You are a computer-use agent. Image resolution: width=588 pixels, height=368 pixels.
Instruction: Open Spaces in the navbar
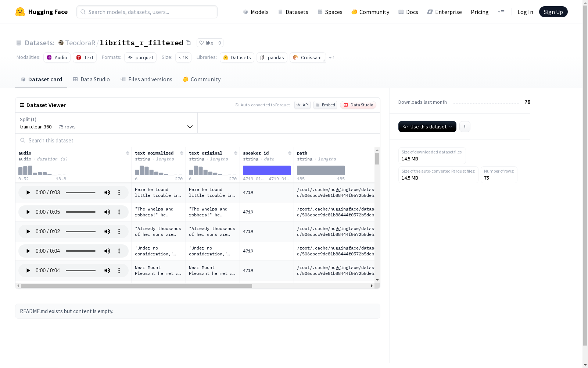click(x=330, y=12)
